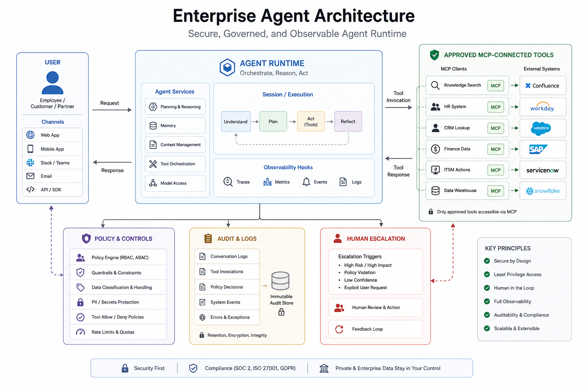Screen dimensions: 588x392
Task: Click the Workday logo box
Action: point(543,107)
